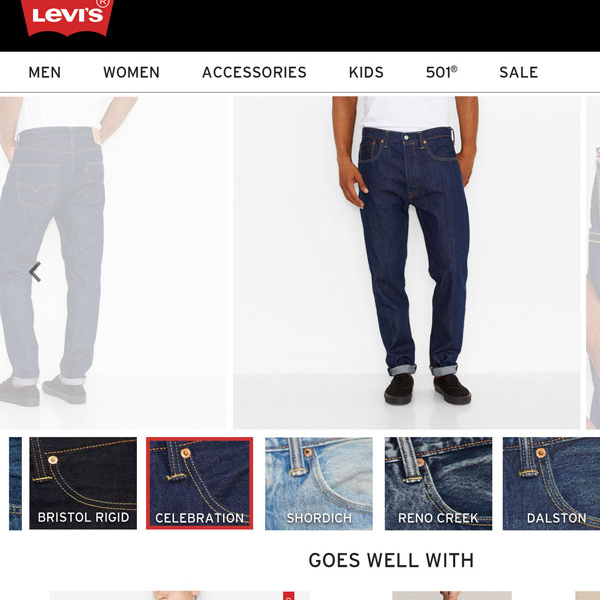This screenshot has height=600, width=600.
Task: Choose the Shordich light wash swatch
Action: click(319, 483)
